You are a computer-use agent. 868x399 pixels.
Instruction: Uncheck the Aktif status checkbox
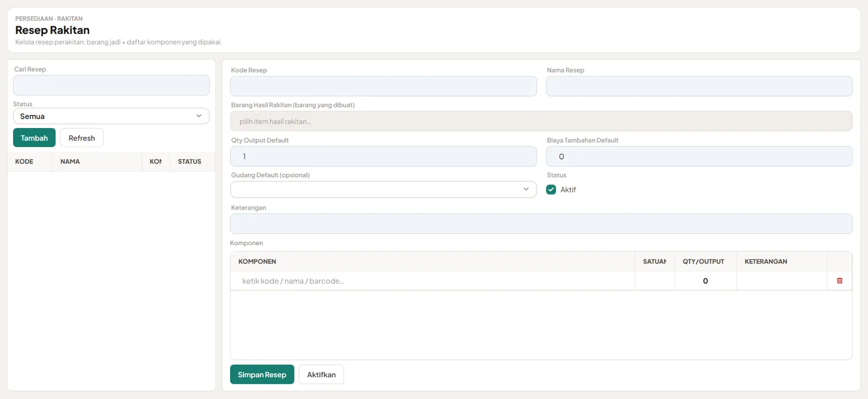tap(551, 189)
